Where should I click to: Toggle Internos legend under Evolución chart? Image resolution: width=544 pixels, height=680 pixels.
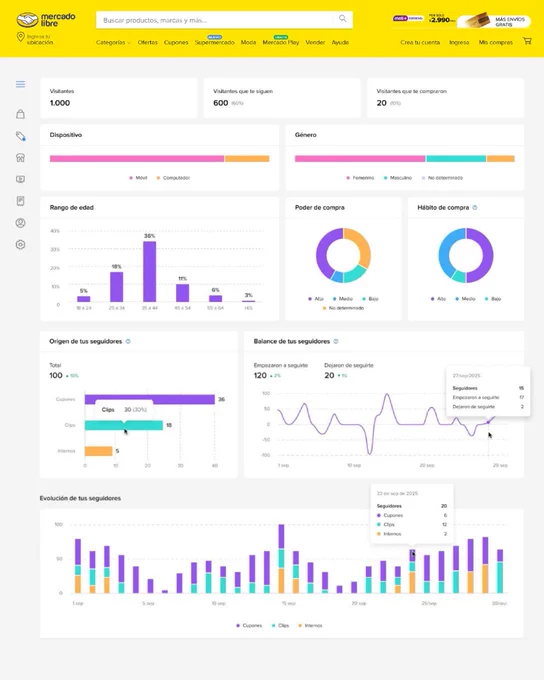[310, 625]
